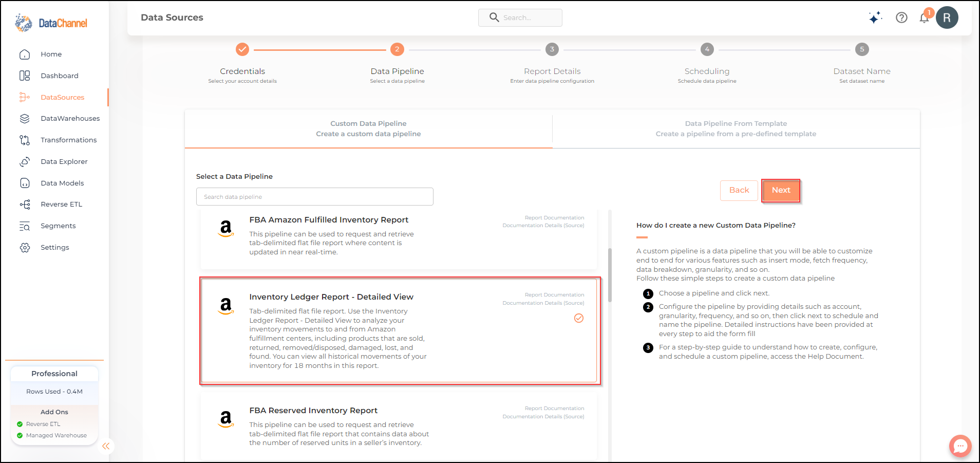Open the Segments icon
980x463 pixels.
click(25, 226)
